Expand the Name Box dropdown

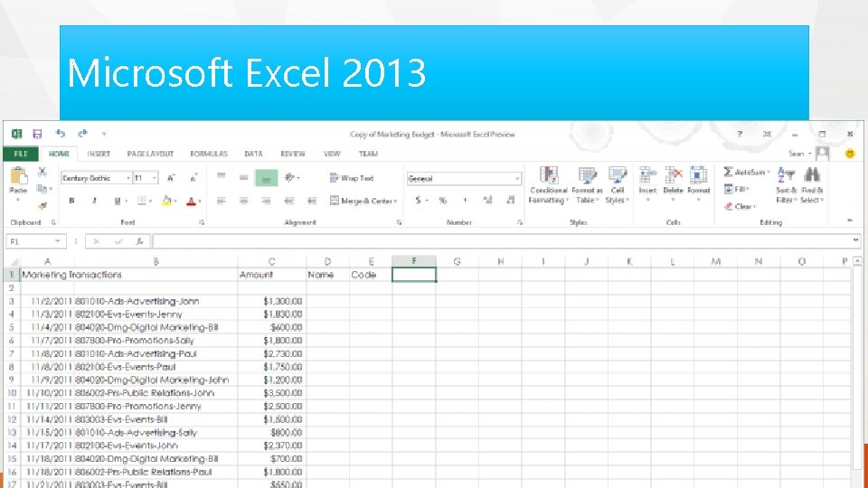[57, 241]
